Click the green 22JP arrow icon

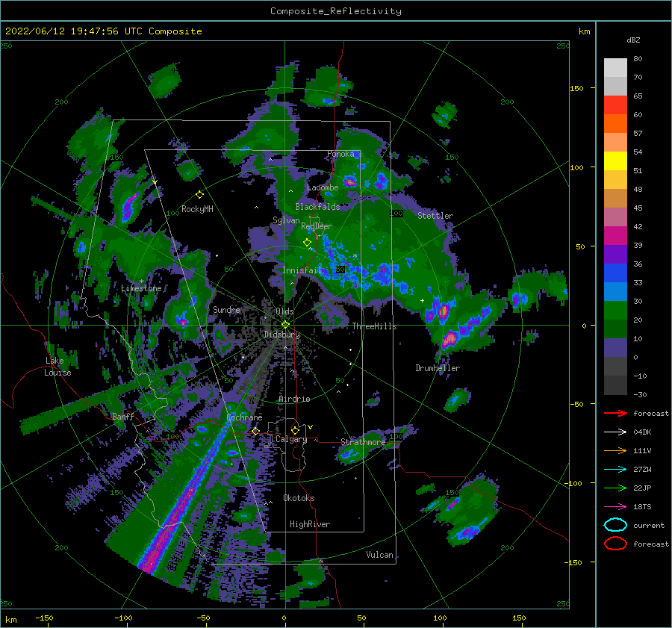coord(615,488)
